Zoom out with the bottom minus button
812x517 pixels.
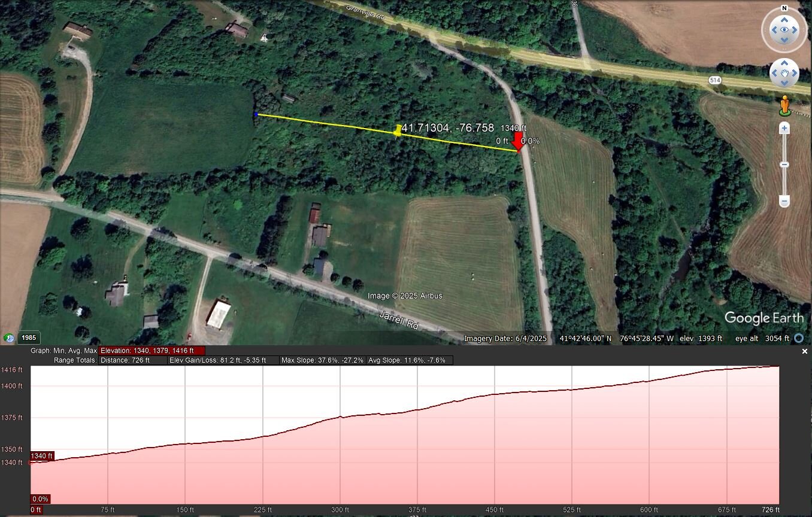click(x=784, y=202)
